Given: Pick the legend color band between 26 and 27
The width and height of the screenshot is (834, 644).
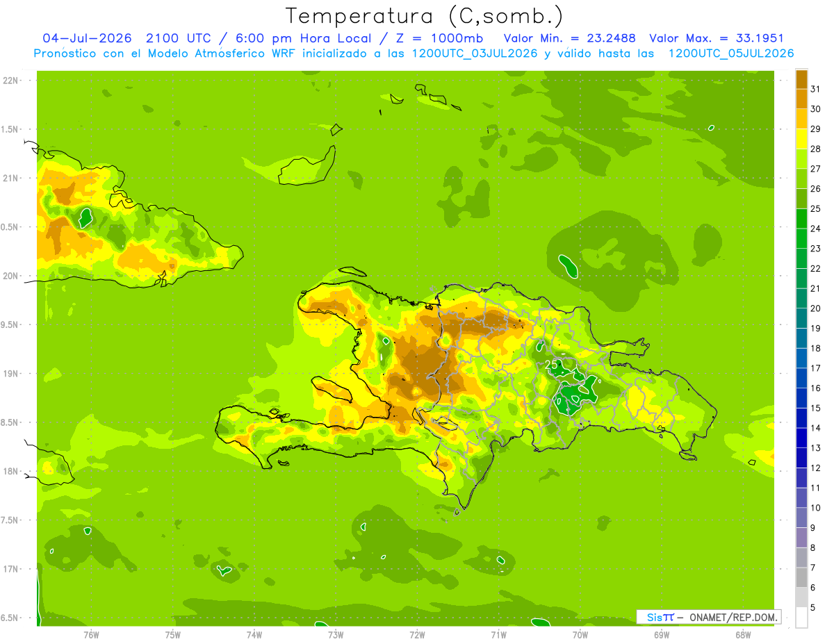Looking at the screenshot, I should 801,179.
